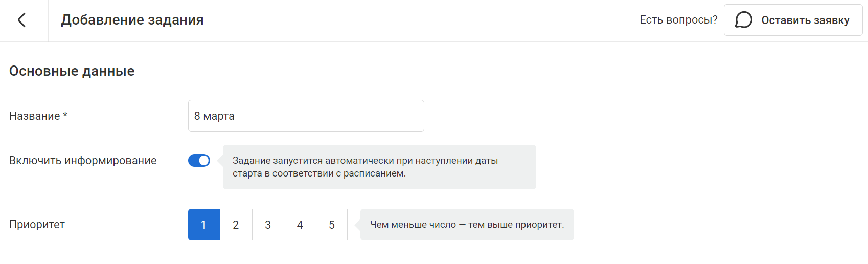Click the Чем меньше число priority hint
The width and height of the screenshot is (868, 264).
(x=467, y=225)
